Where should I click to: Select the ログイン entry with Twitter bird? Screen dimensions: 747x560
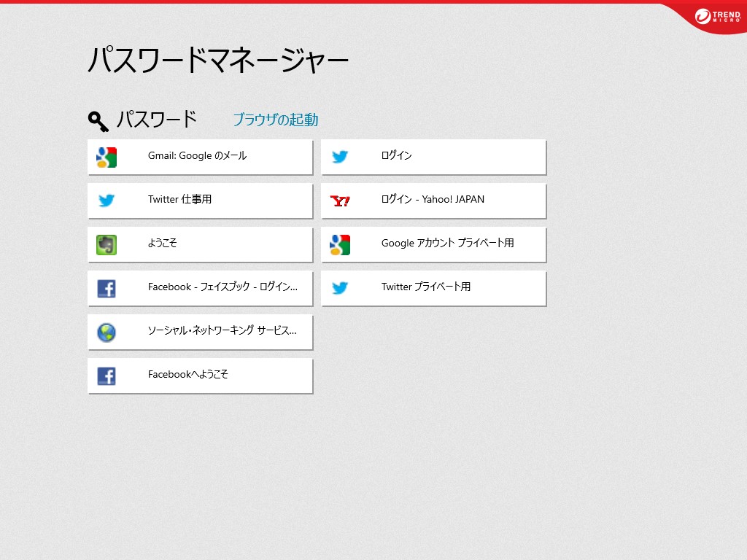pyautogui.click(x=433, y=157)
